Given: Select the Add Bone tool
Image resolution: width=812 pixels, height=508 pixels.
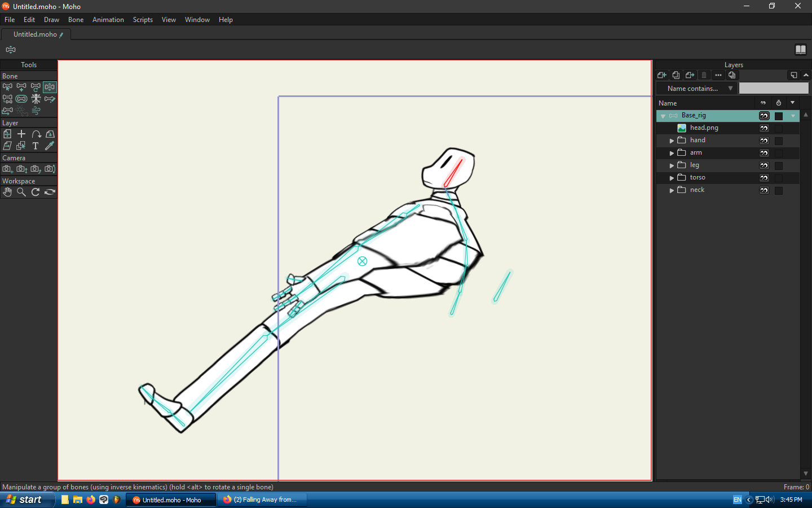Looking at the screenshot, I should coord(21,87).
